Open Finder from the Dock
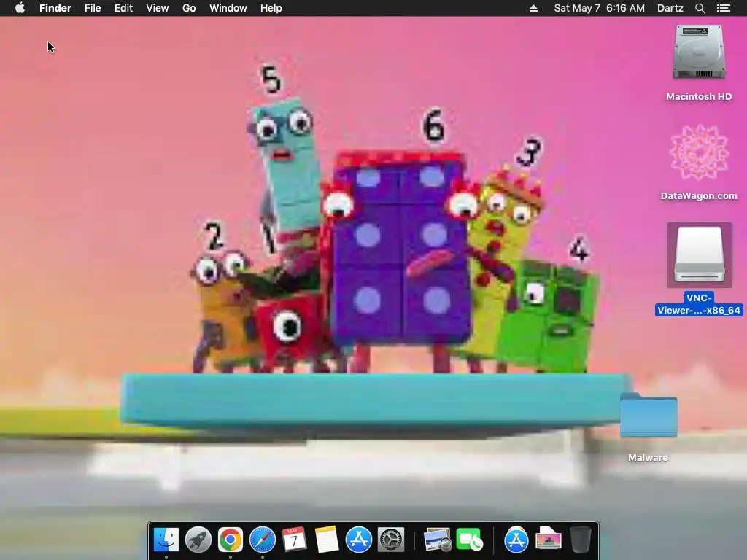 (x=166, y=540)
